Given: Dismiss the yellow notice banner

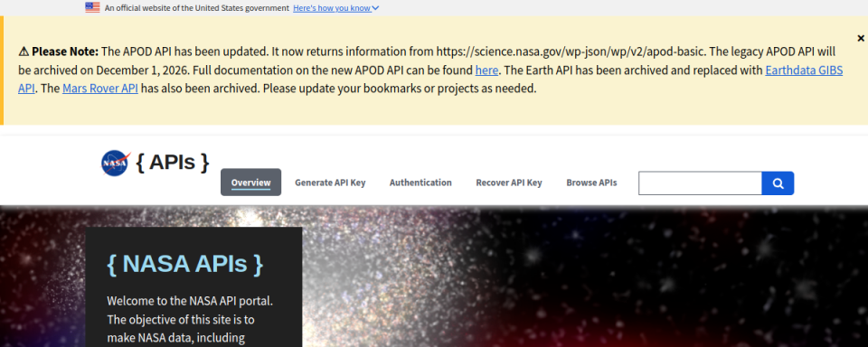Looking at the screenshot, I should pos(861,38).
